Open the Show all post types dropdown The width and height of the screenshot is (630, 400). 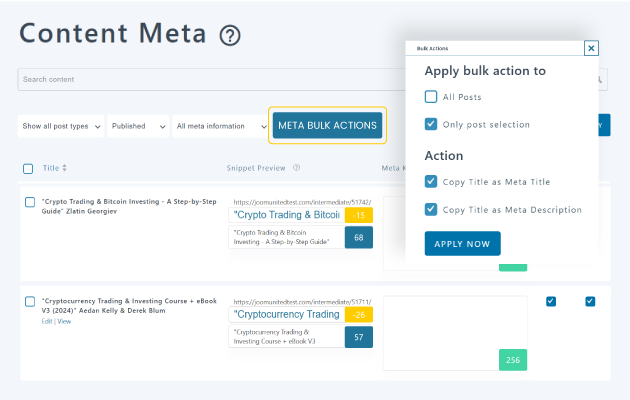tap(61, 126)
